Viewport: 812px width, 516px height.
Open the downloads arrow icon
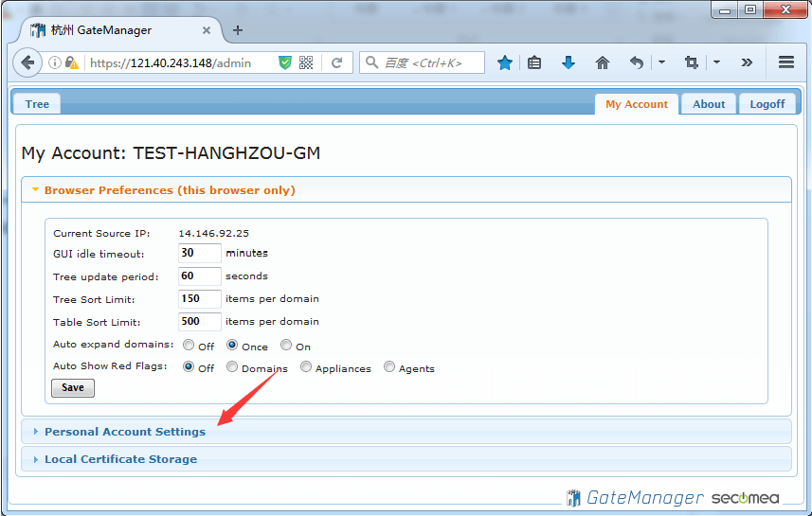[x=568, y=62]
